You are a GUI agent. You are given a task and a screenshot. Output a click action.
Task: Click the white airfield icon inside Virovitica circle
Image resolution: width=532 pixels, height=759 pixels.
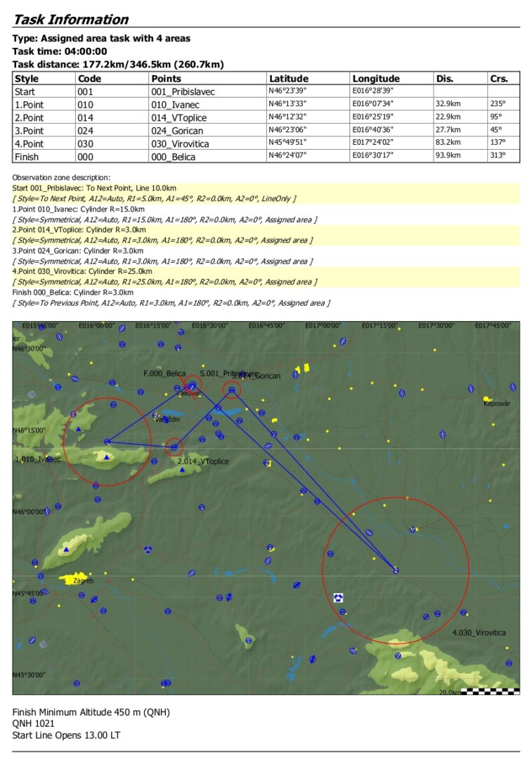click(x=338, y=598)
